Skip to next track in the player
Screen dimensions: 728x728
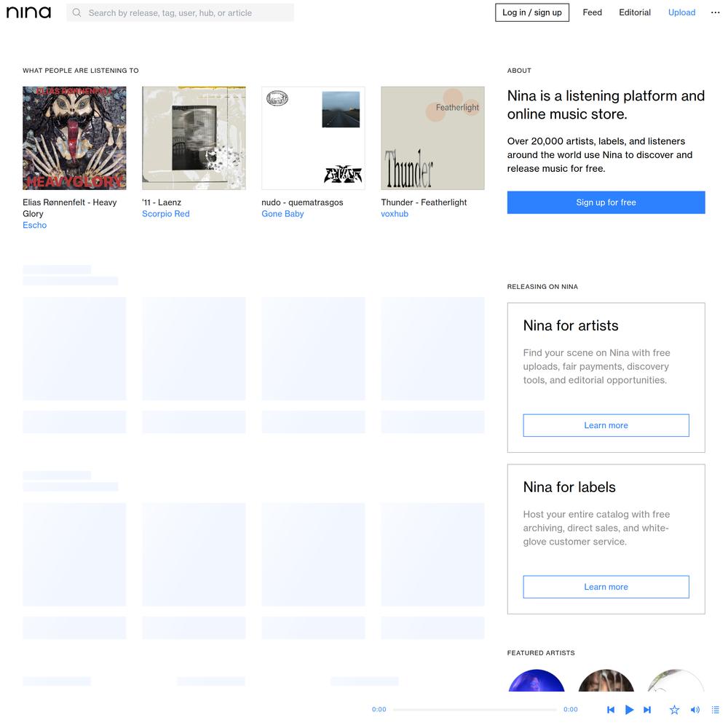point(647,709)
